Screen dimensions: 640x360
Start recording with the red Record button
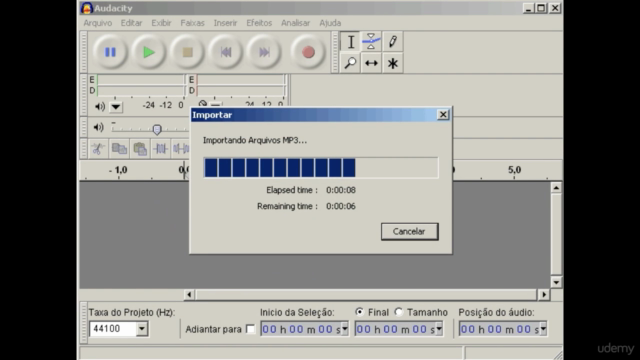tap(308, 52)
